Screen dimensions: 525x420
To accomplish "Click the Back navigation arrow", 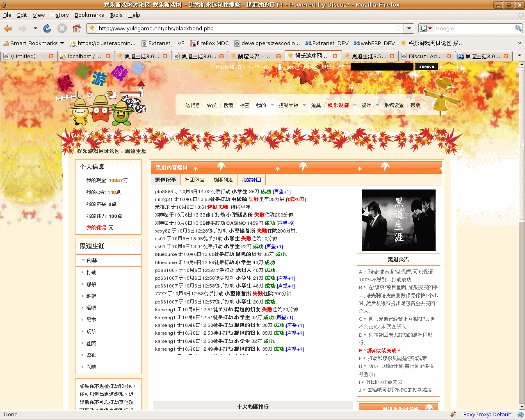I will click(8, 28).
